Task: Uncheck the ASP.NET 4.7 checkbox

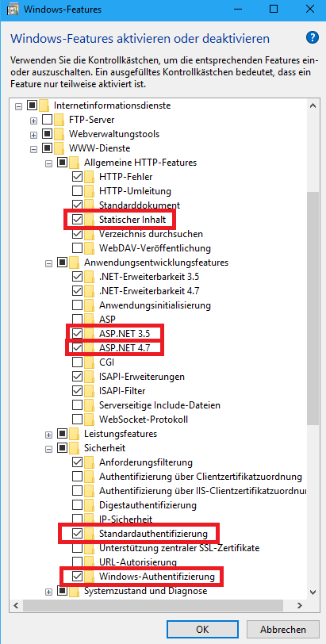Action: pos(77,348)
